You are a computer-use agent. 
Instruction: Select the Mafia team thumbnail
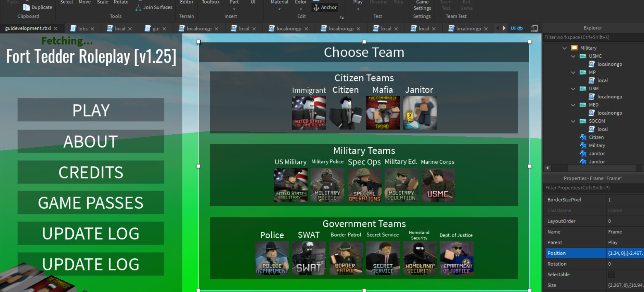383,112
